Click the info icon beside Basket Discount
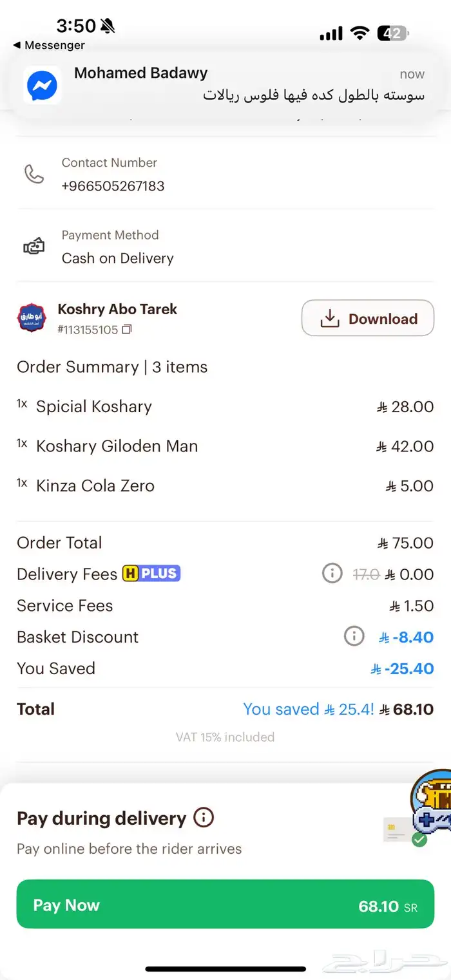Viewport: 451px width, 980px height. [x=354, y=636]
